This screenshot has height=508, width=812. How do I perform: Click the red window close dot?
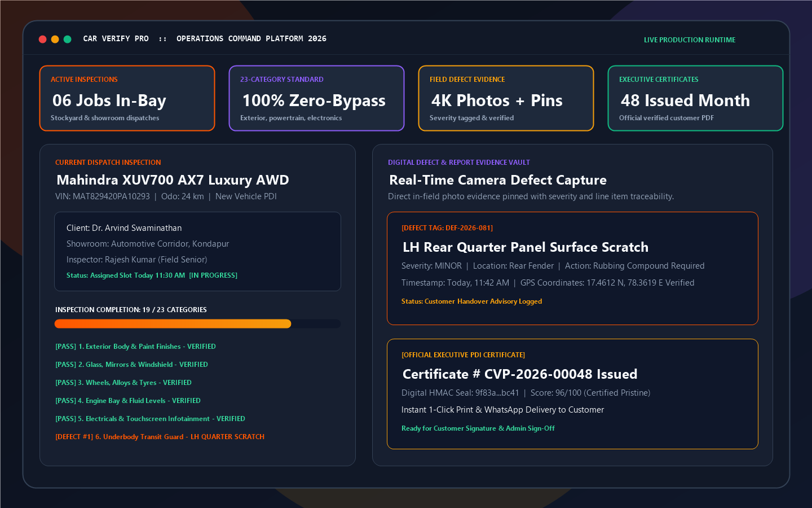click(42, 39)
